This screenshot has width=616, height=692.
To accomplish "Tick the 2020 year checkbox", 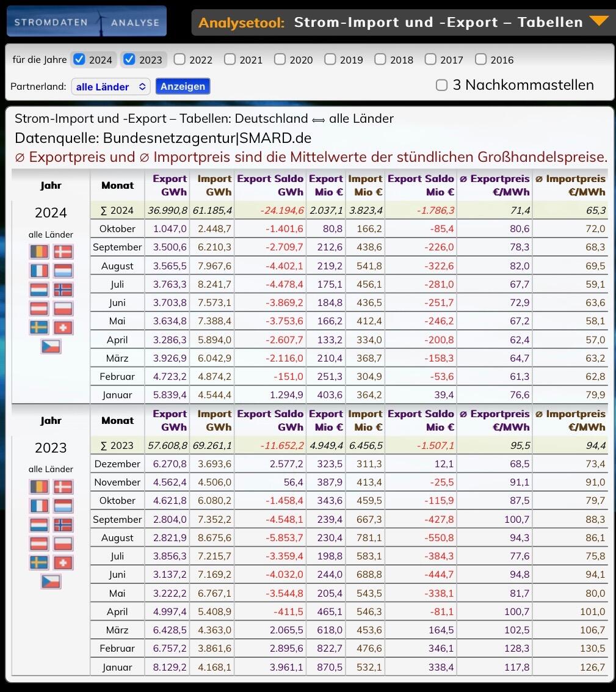I will 280,59.
